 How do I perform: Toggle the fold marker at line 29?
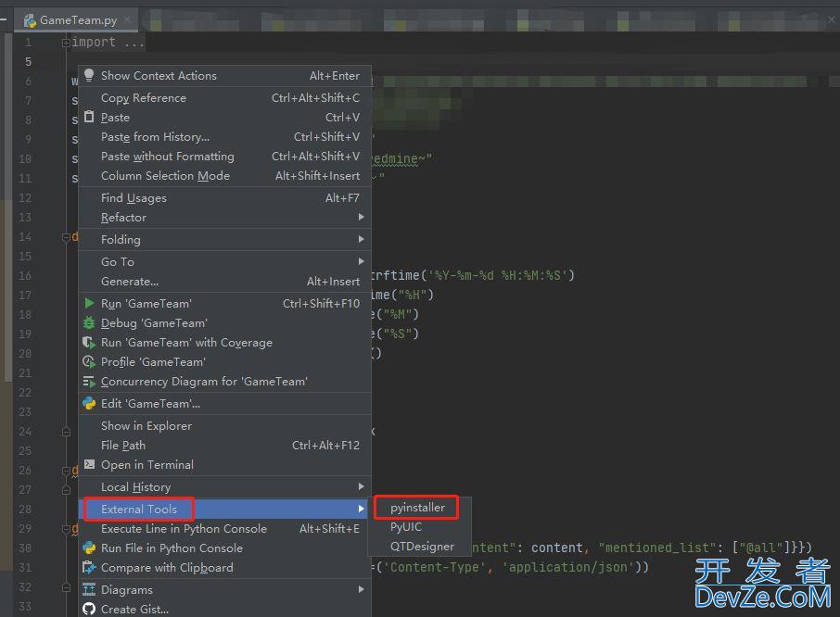click(x=66, y=529)
